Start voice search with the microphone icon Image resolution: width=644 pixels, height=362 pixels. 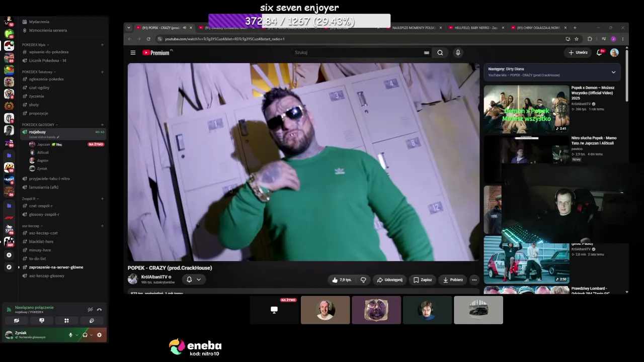pos(458,53)
